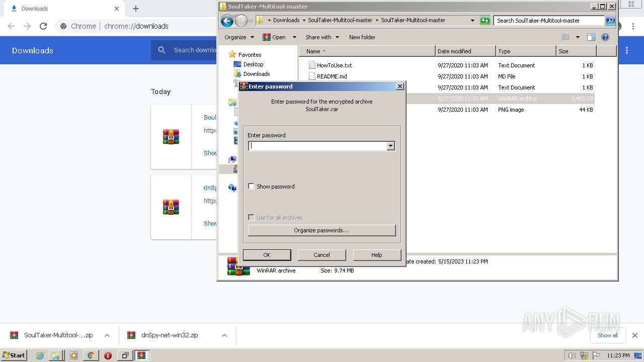Viewport: 644px width, 362px height.
Task: Open Desktop in the Favorites list
Action: click(x=253, y=64)
